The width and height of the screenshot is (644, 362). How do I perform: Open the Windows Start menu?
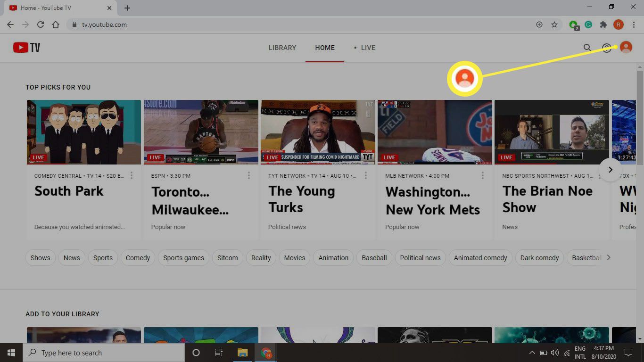coord(11,353)
